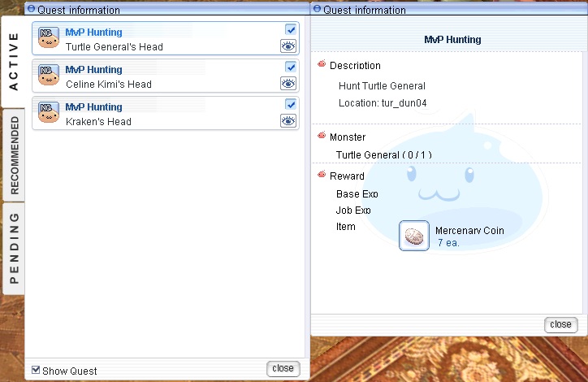Toggle eye visibility for Celine Kimi's Head quest
588x382 pixels.
pyautogui.click(x=288, y=84)
